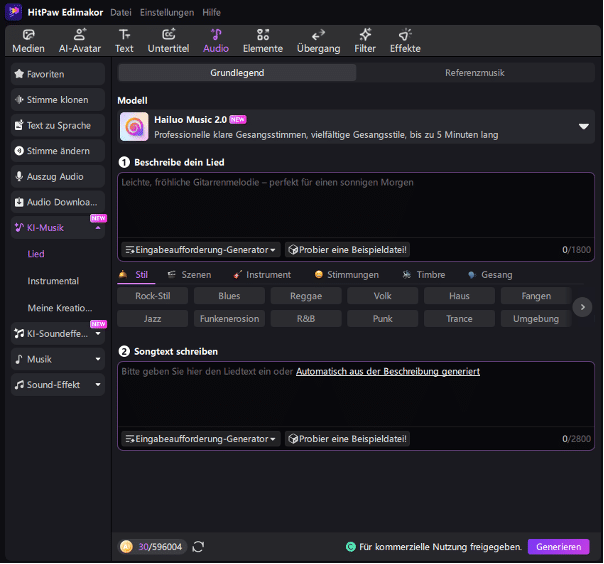Switch to the Referenzmusik tab
604x564 pixels.
(475, 73)
